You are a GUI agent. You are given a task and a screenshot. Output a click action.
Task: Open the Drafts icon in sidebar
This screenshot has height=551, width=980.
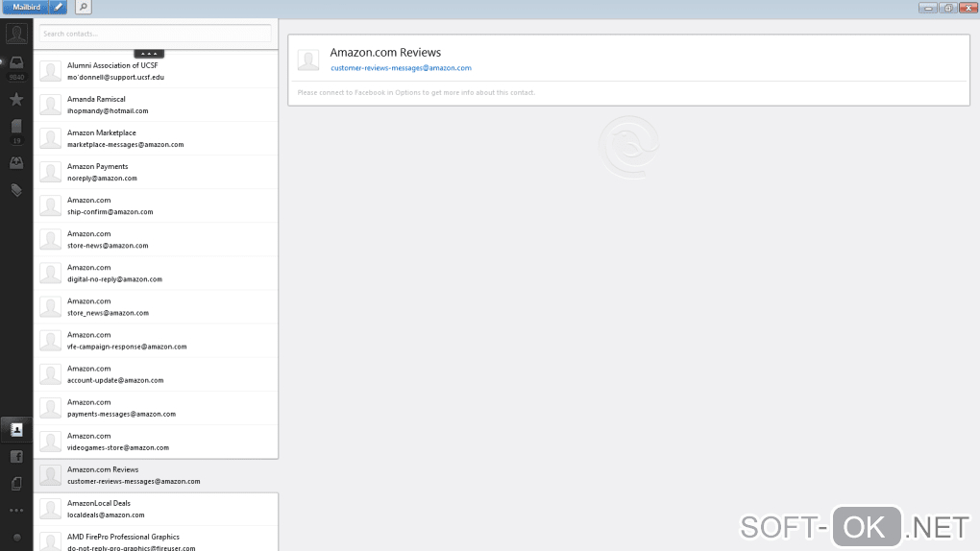pyautogui.click(x=16, y=126)
